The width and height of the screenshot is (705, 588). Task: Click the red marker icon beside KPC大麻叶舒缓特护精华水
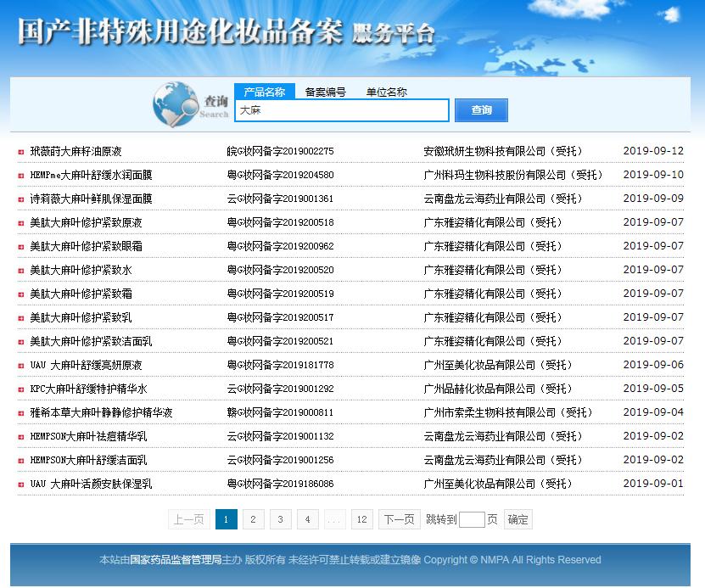[x=20, y=390]
